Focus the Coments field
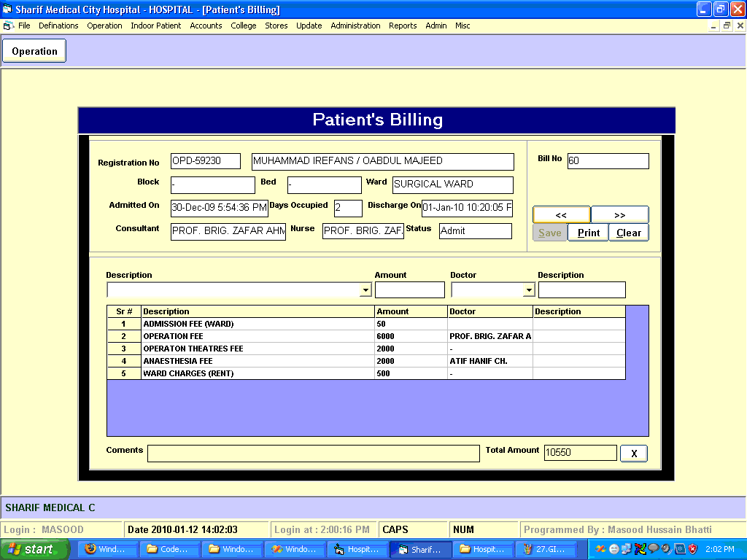Image resolution: width=747 pixels, height=560 pixels. tap(314, 454)
